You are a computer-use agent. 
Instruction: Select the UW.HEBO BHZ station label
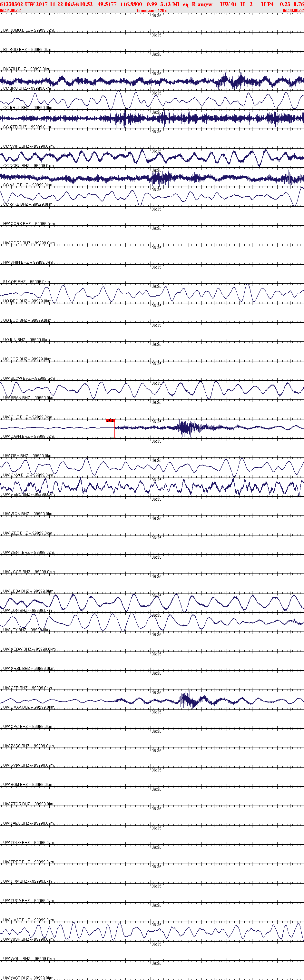[x=29, y=495]
